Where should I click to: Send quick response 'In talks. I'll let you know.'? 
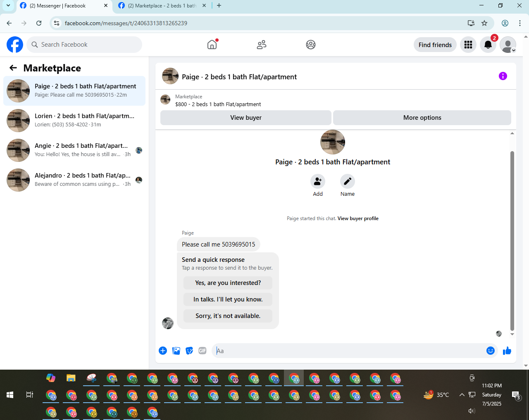(228, 299)
